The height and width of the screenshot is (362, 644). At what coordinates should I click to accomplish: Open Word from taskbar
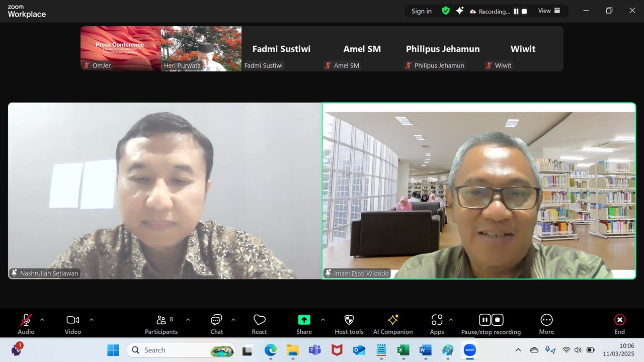(x=425, y=350)
